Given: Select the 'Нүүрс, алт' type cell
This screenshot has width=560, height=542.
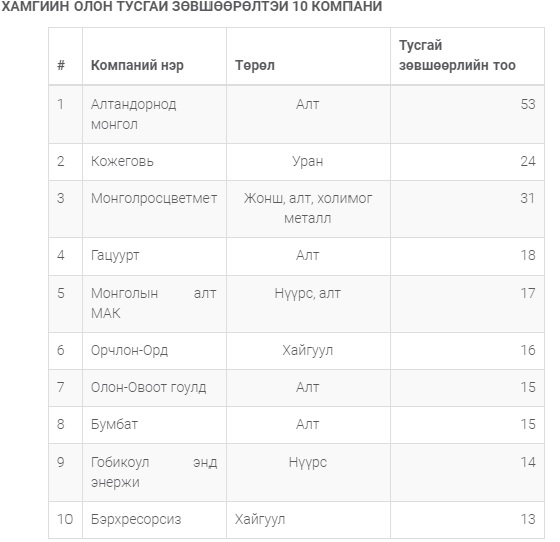Looking at the screenshot, I should (308, 304).
